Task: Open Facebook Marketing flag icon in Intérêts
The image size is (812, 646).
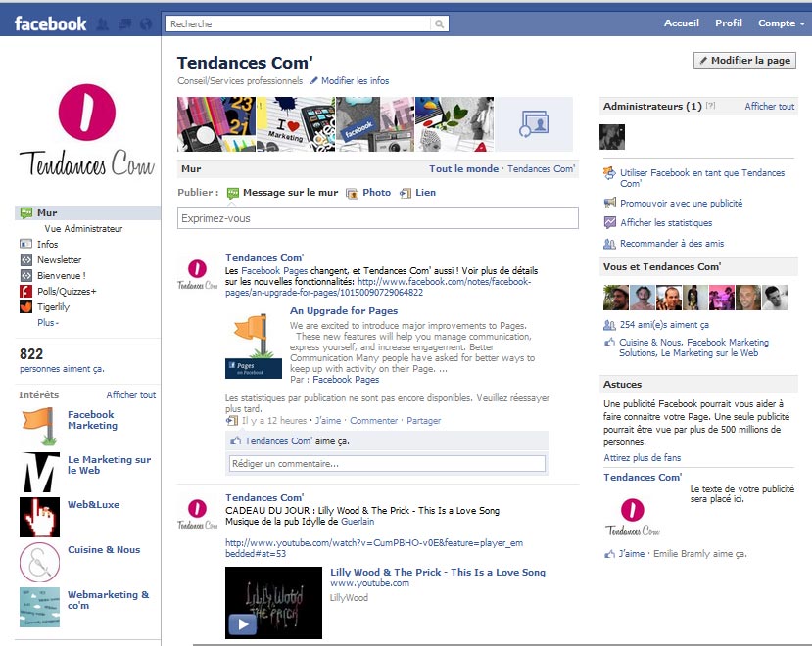Action: coord(39,427)
